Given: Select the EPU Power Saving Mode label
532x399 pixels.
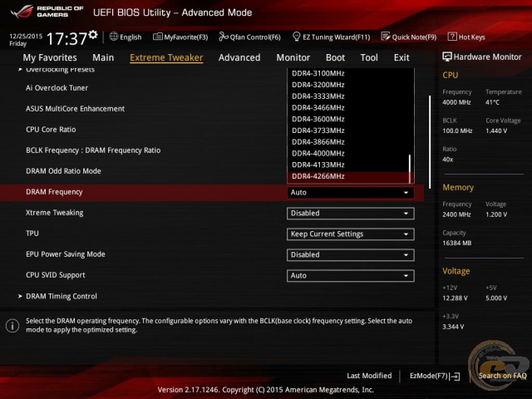Looking at the screenshot, I should [66, 254].
